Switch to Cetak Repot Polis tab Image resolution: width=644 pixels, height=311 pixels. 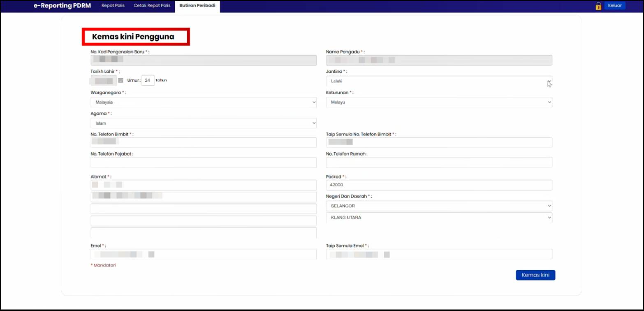tap(152, 6)
